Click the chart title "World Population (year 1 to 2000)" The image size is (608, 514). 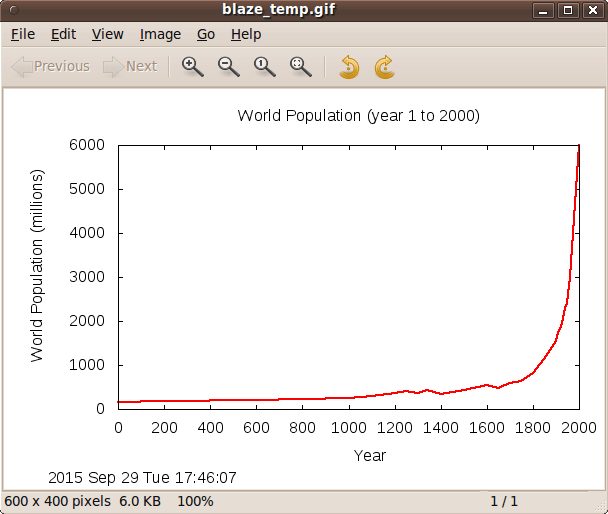[x=359, y=116]
